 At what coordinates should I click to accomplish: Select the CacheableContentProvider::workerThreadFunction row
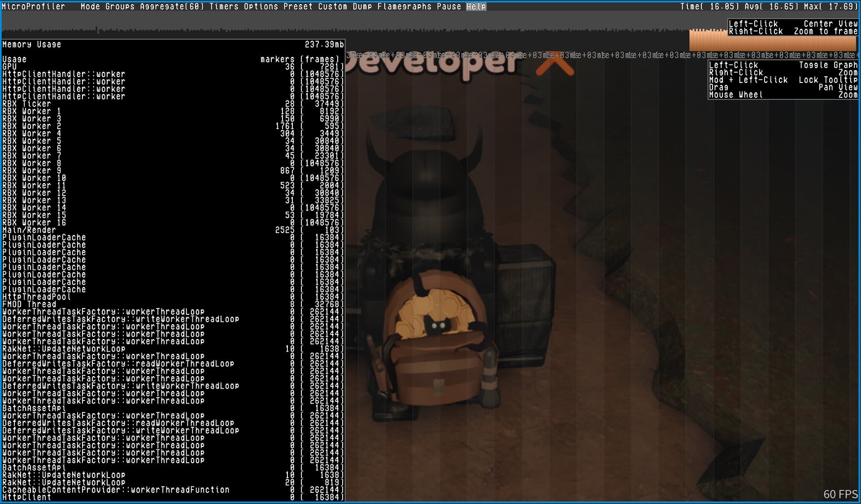[173, 490]
